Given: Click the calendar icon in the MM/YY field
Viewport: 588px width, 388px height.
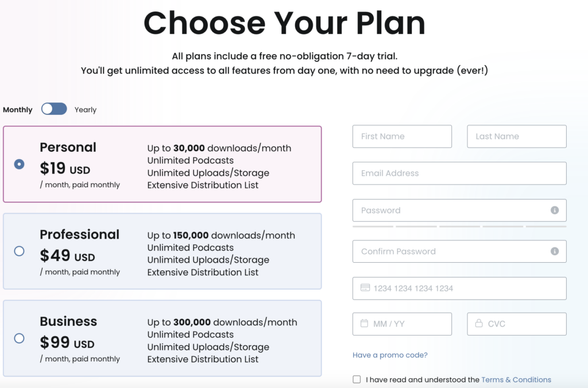Looking at the screenshot, I should coord(364,324).
